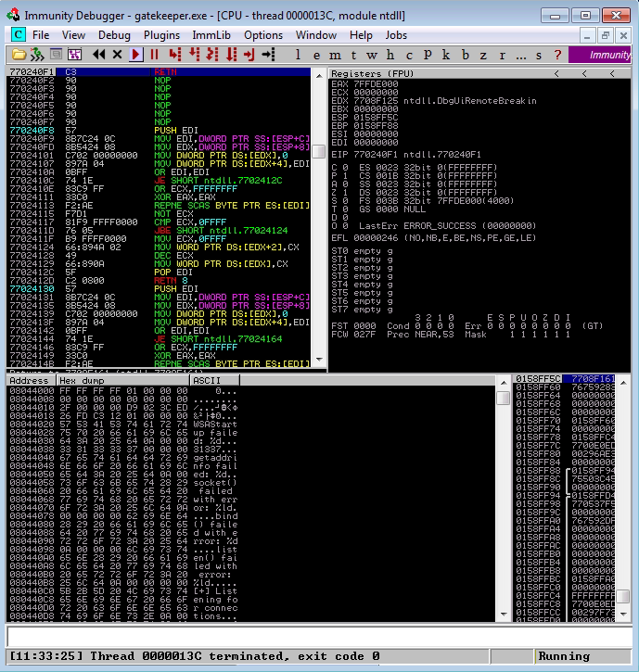Click the second left-arrow in Registers header
The width and height of the screenshot is (639, 672).
click(x=585, y=74)
